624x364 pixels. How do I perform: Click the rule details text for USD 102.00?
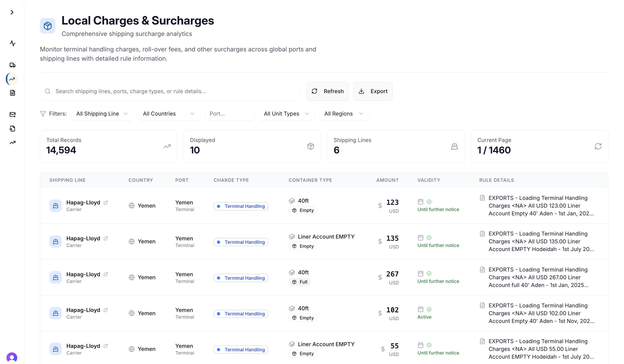click(541, 313)
